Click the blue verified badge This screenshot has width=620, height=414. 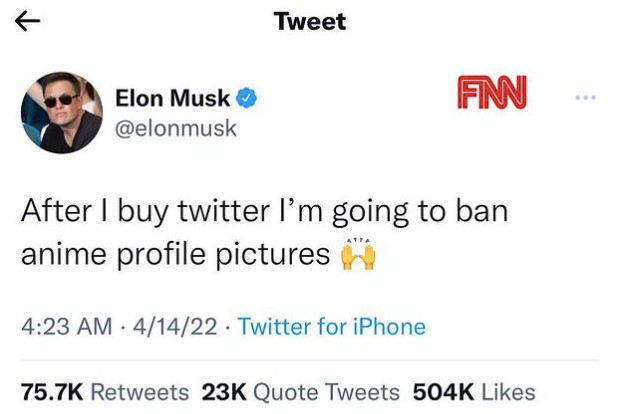249,98
